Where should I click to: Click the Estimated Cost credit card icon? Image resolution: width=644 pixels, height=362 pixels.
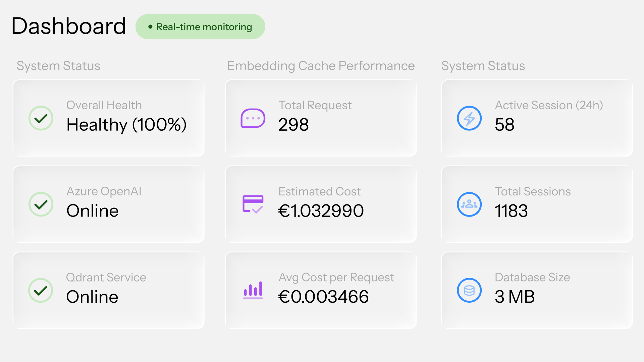(x=253, y=204)
